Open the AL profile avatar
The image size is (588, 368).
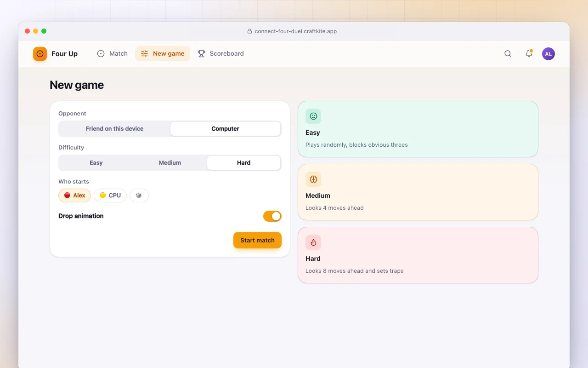coord(548,54)
